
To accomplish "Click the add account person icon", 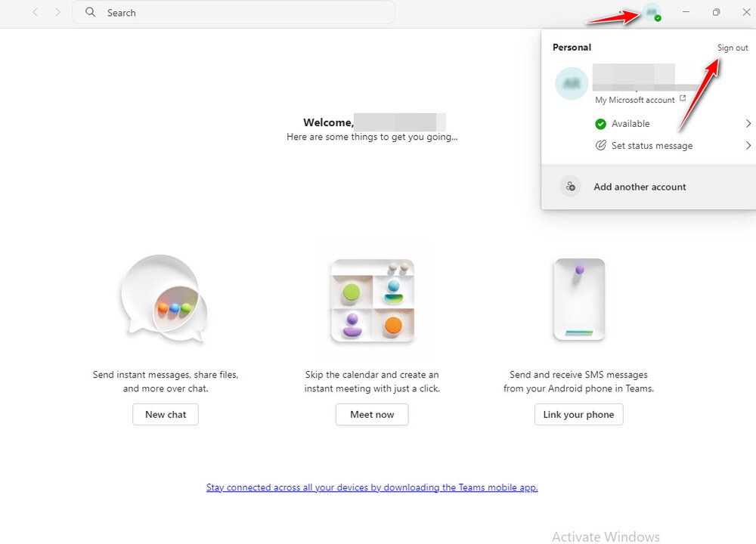I will [x=570, y=187].
